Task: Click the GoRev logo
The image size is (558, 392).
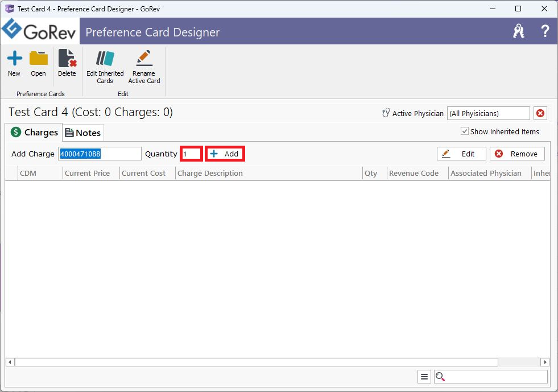Action: pyautogui.click(x=39, y=31)
